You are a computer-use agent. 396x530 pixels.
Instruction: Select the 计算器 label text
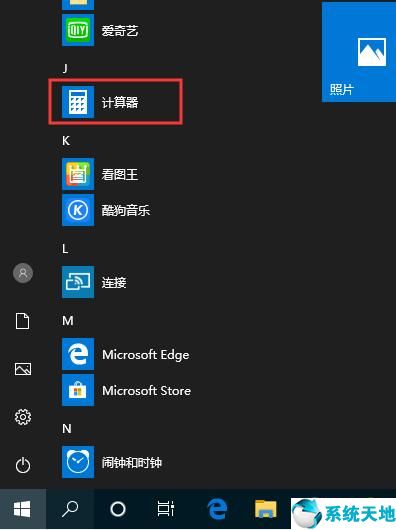pos(120,102)
